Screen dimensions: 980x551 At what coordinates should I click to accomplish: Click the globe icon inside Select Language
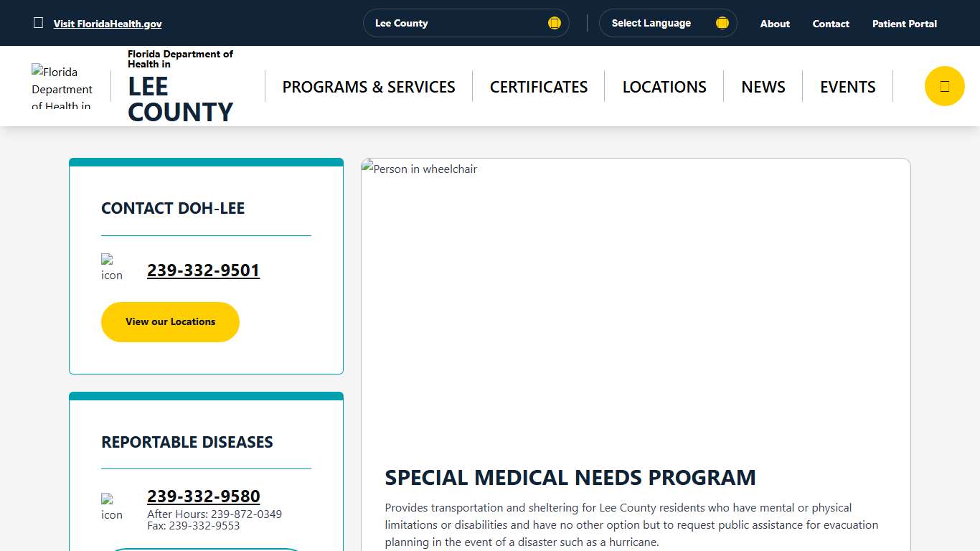722,22
